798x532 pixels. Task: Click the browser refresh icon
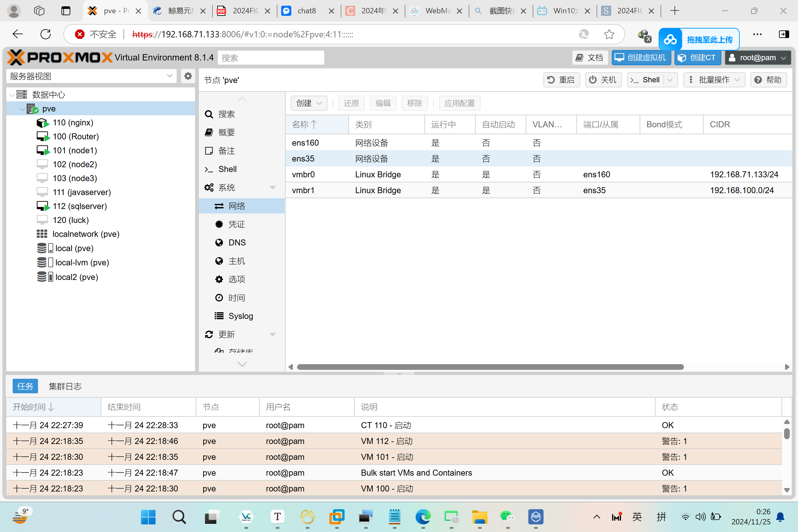[x=46, y=34]
